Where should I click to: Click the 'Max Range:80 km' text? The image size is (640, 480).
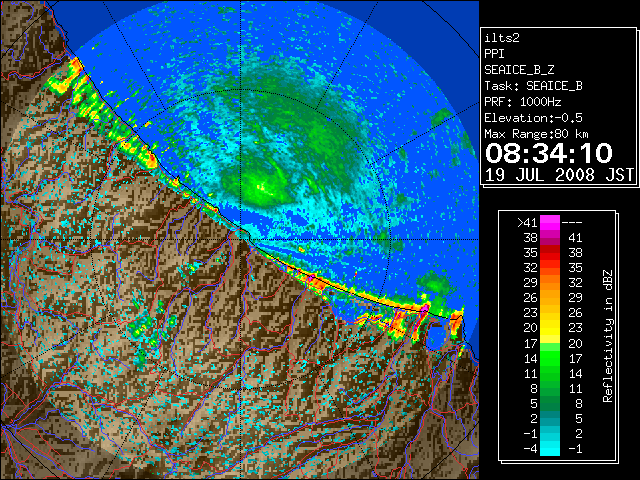pos(536,134)
